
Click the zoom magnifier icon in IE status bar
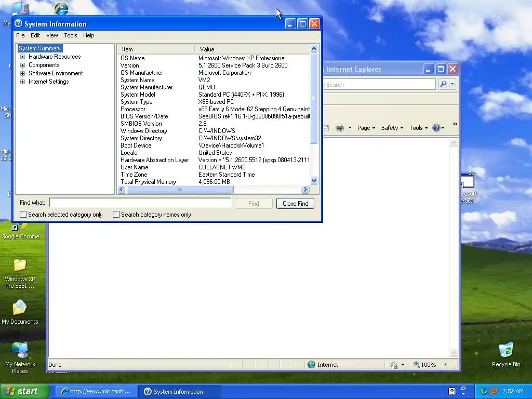[416, 364]
